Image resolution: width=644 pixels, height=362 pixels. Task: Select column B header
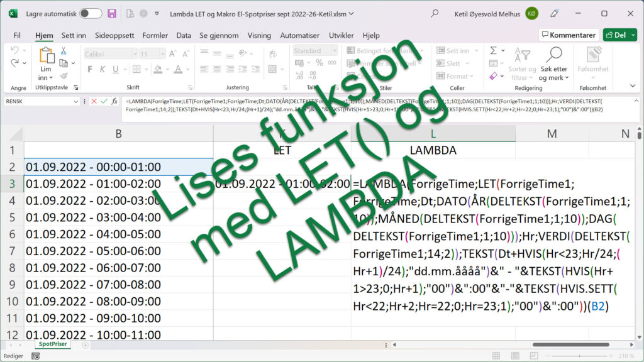tap(118, 134)
